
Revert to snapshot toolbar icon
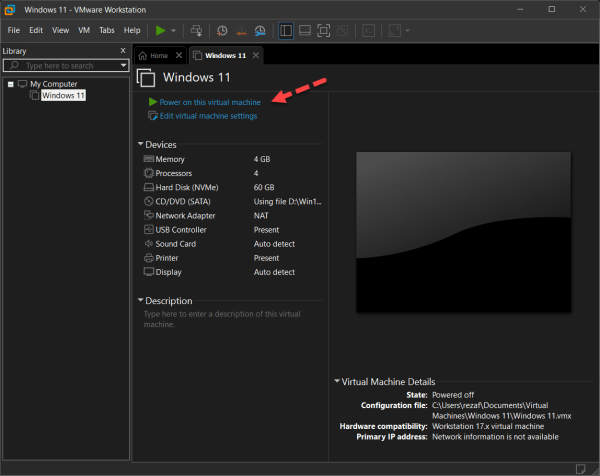pyautogui.click(x=241, y=31)
